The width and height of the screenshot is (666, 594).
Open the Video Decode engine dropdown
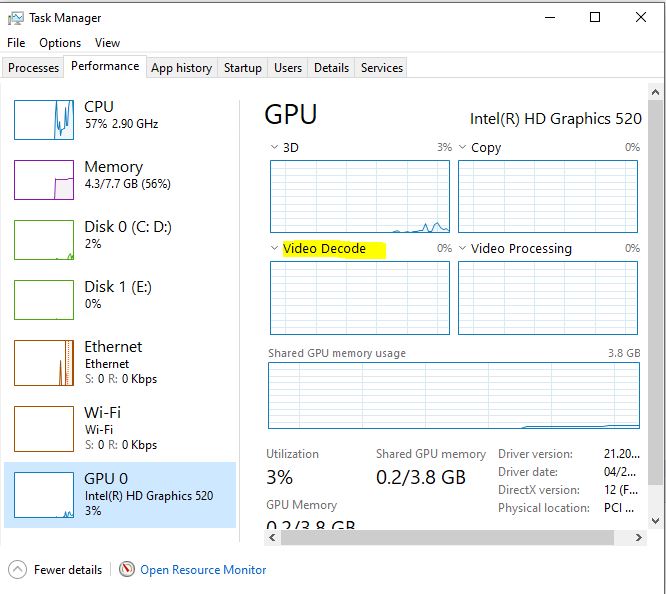(275, 249)
